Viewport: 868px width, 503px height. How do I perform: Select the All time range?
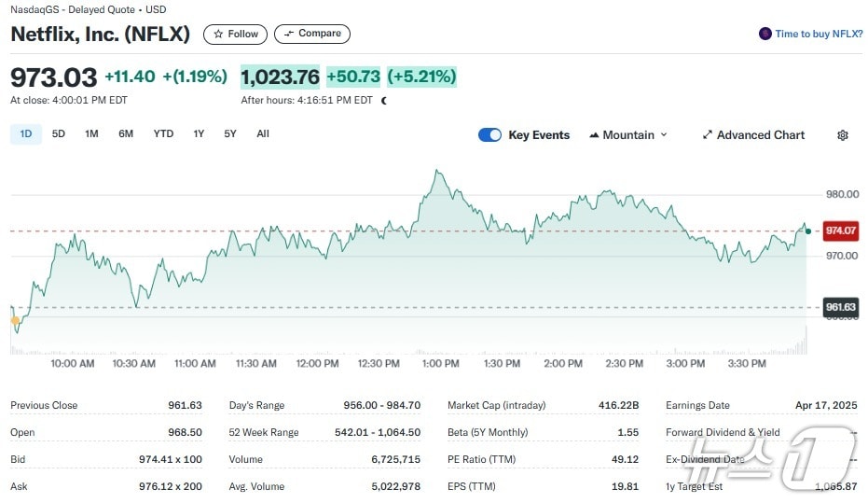click(x=263, y=133)
